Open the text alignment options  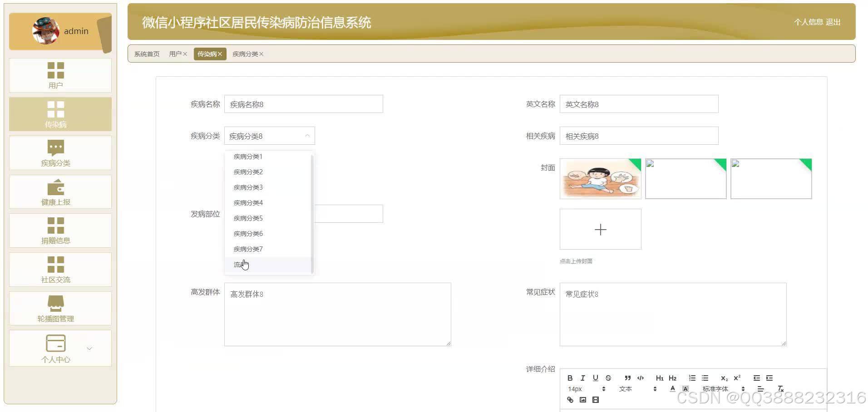point(760,389)
